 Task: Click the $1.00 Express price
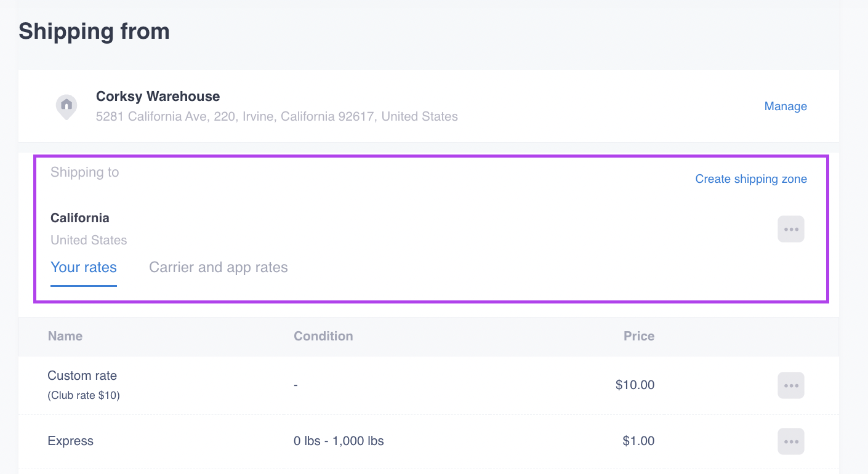tap(638, 441)
